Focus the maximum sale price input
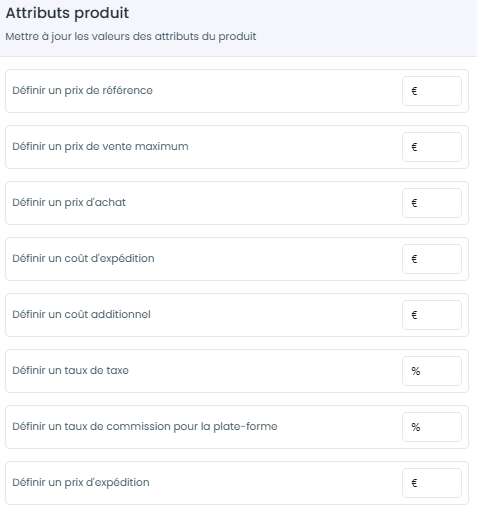The height and width of the screenshot is (505, 477). pos(432,147)
